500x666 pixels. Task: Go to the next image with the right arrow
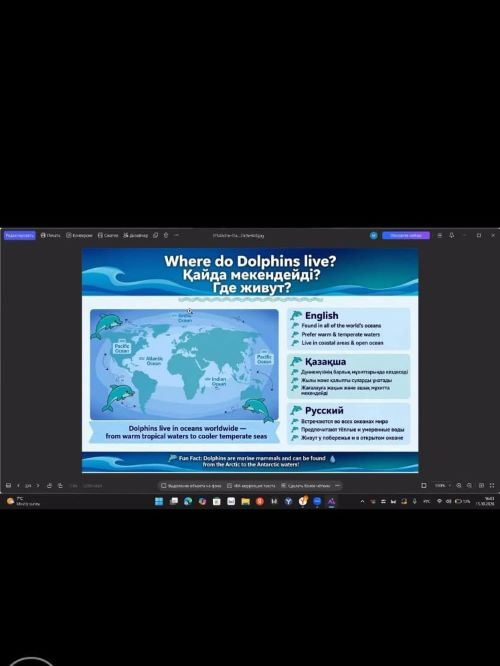point(38,485)
